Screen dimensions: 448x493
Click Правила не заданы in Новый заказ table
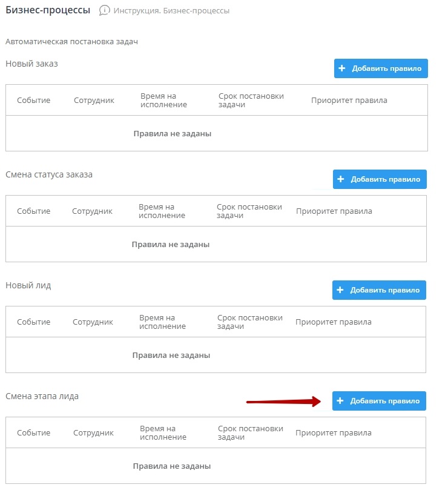point(173,134)
